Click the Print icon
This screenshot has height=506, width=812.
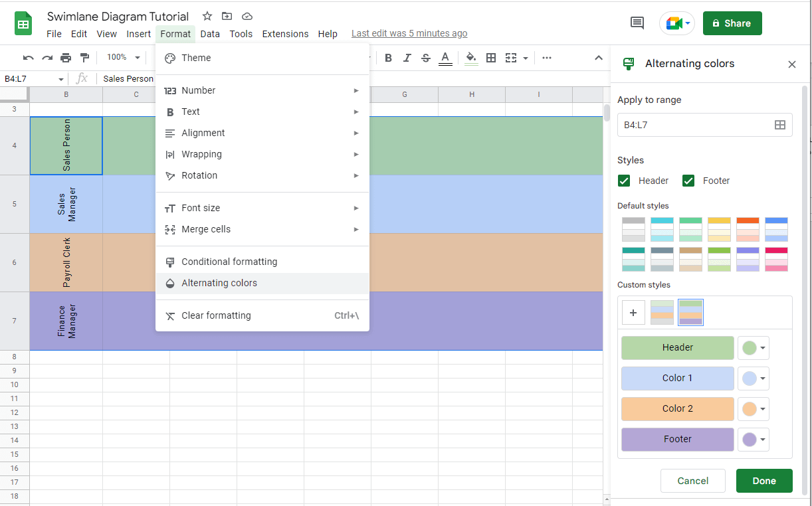66,58
